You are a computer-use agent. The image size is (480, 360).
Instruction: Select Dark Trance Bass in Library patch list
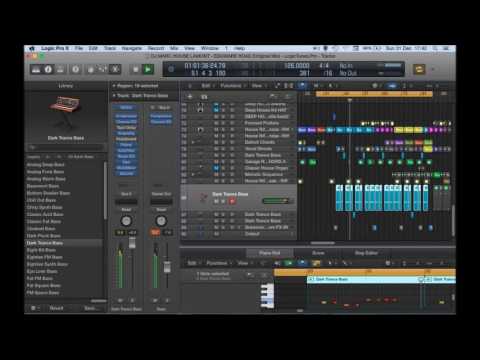[x=63, y=243]
